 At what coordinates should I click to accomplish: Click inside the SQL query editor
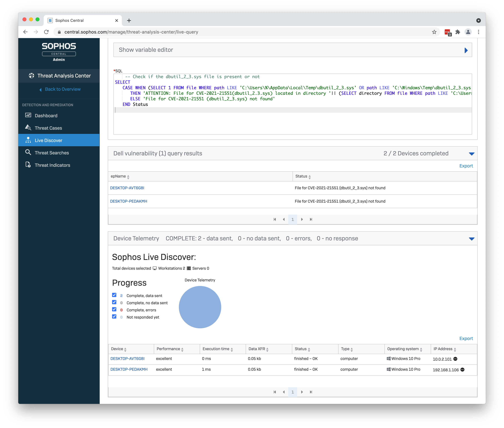[x=291, y=121]
